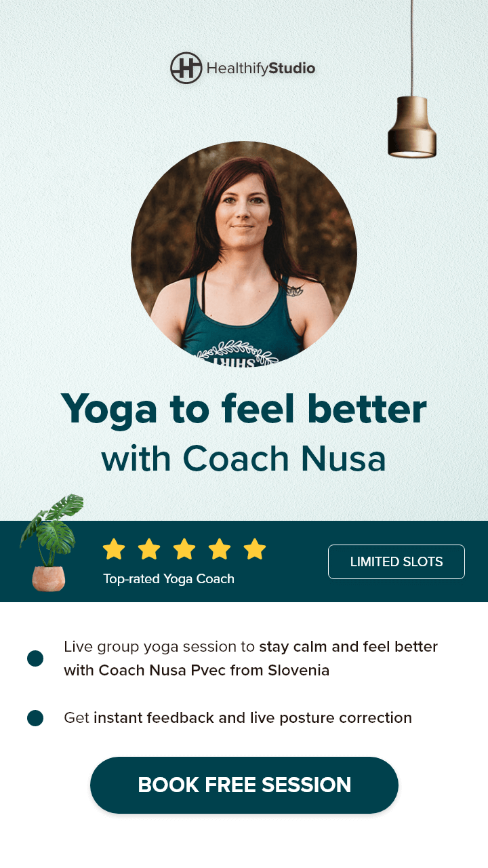Image resolution: width=488 pixels, height=868 pixels.
Task: Select the third rating star
Action: (184, 549)
